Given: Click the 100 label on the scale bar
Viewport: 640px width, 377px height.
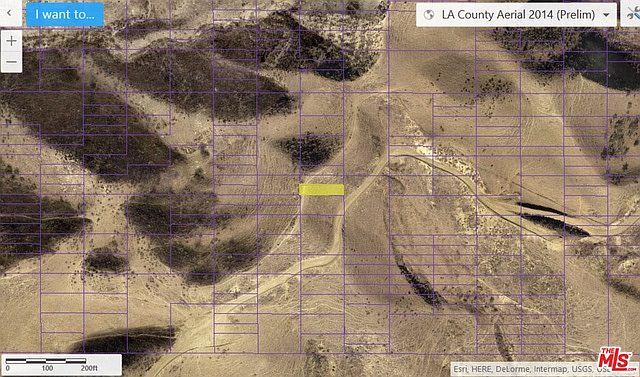Looking at the screenshot, I should [47, 368].
